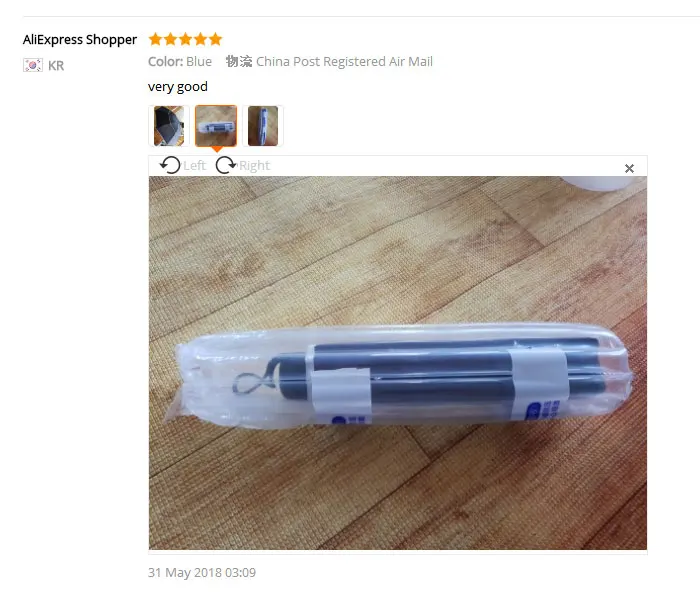Click the rotate left arrow icon
The image size is (700, 600).
coord(170,165)
